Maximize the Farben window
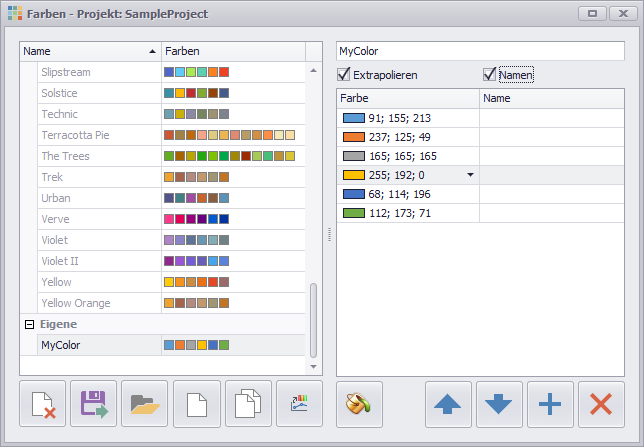 click(592, 14)
